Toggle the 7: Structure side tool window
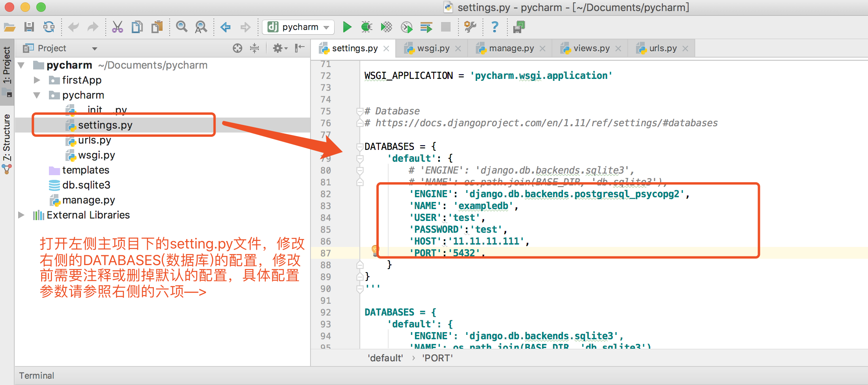Screen dimensions: 868x385 (7, 144)
